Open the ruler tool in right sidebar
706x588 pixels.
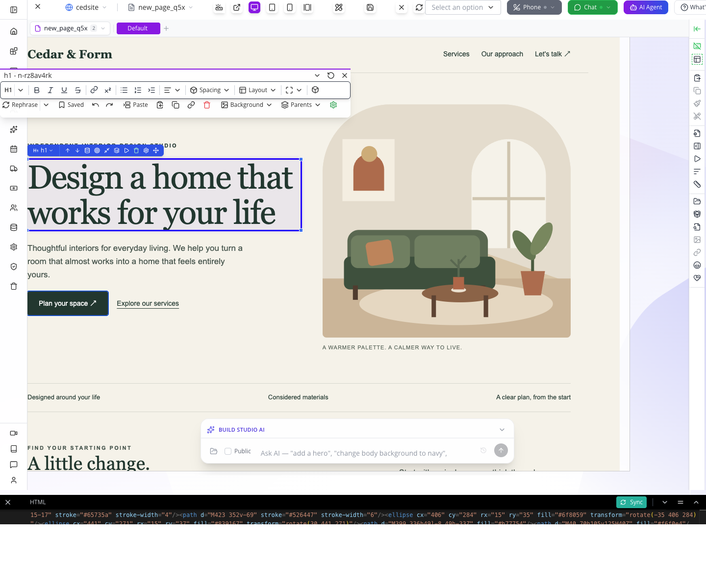tap(697, 184)
